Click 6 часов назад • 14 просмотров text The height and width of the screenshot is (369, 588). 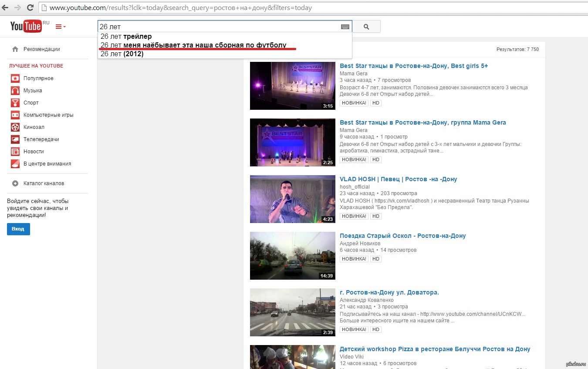pos(378,250)
